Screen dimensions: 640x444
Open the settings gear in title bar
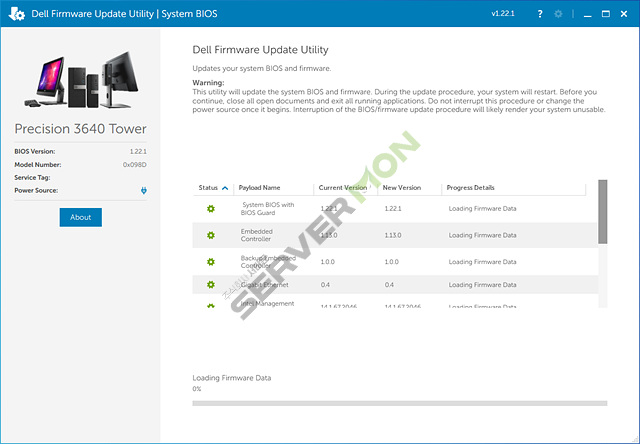(558, 14)
